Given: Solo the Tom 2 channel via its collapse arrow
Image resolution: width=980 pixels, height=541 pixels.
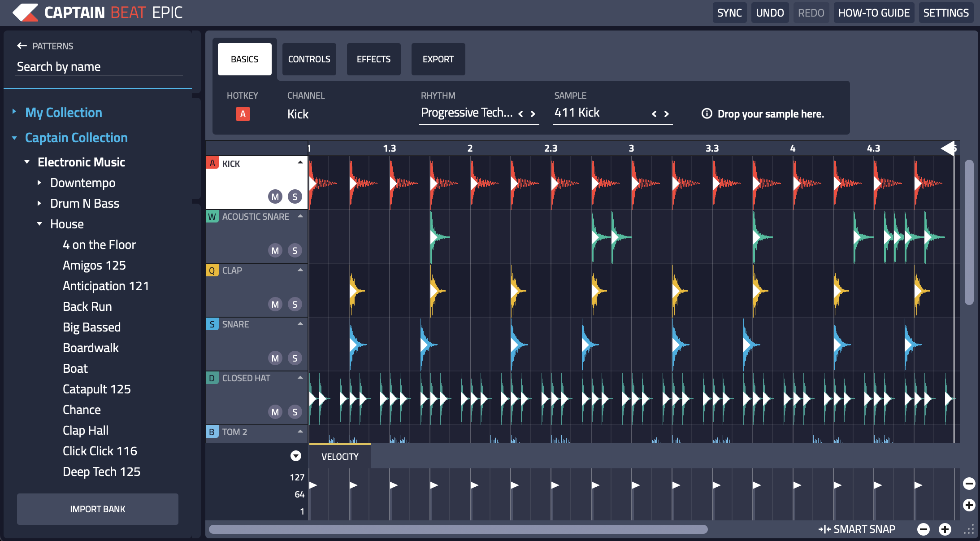Looking at the screenshot, I should 301,432.
